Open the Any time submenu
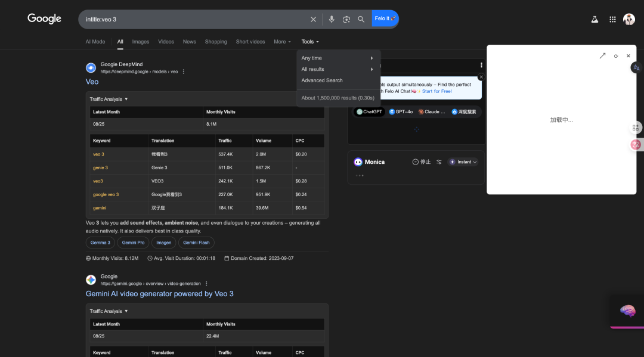Screen dimensions: 644x357 338,58
